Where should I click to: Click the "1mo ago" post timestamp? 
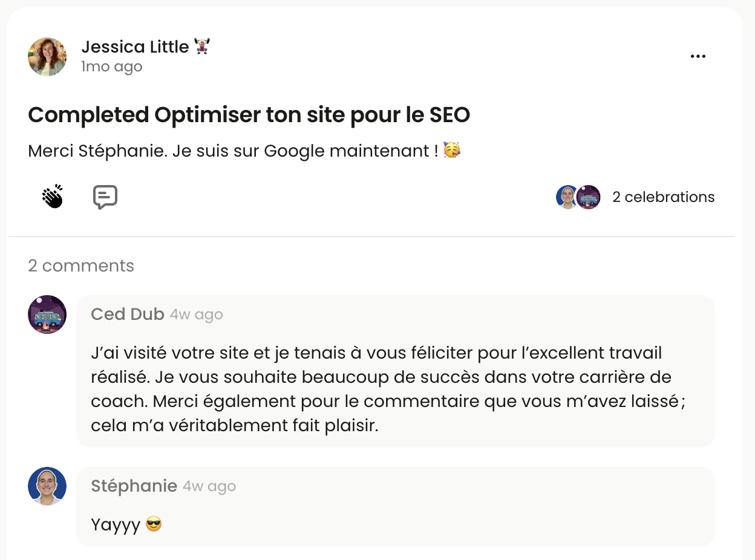(x=112, y=67)
